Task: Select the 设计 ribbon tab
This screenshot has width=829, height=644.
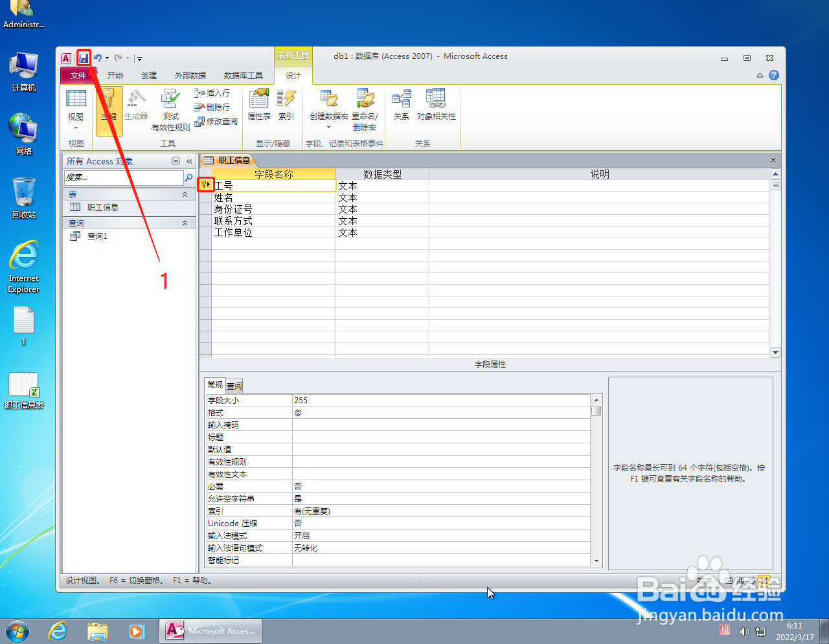Action: [293, 76]
